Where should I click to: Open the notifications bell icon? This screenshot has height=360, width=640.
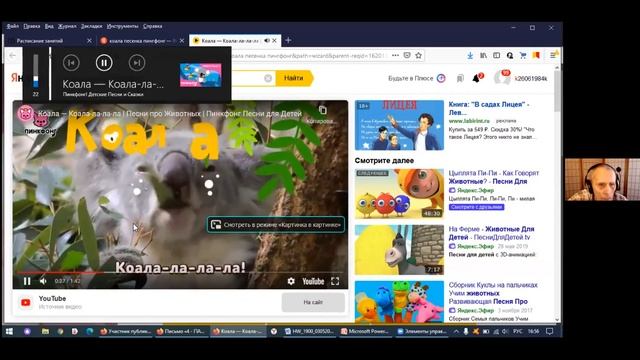pyautogui.click(x=476, y=78)
